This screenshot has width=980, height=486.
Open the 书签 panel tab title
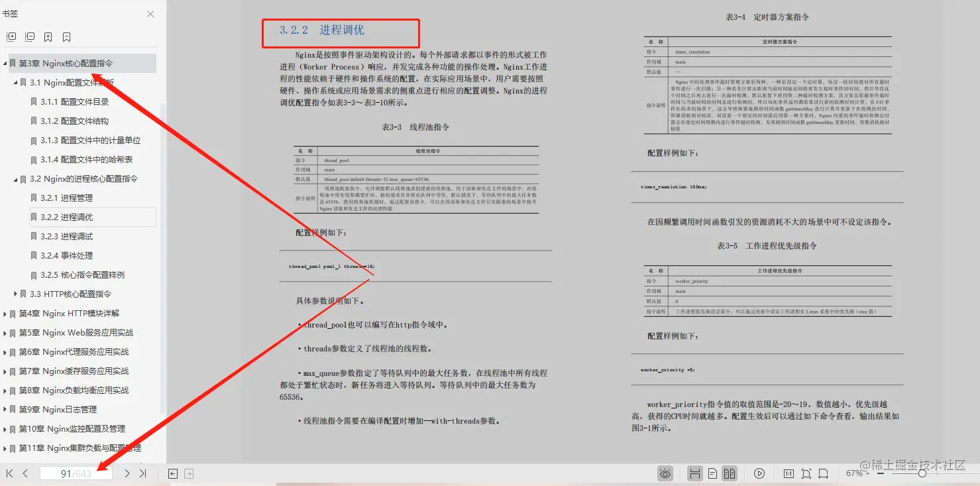tap(11, 13)
